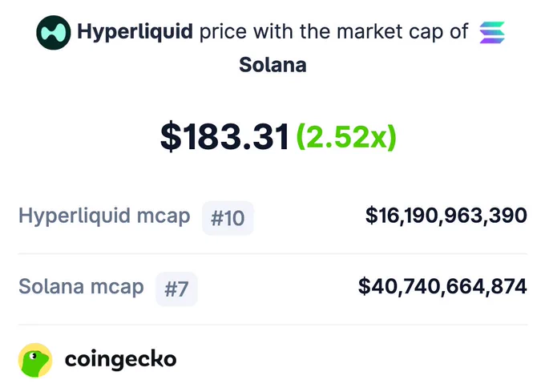The image size is (545, 392).
Task: Click the dollar sign of $183.31
Action: [171, 136]
